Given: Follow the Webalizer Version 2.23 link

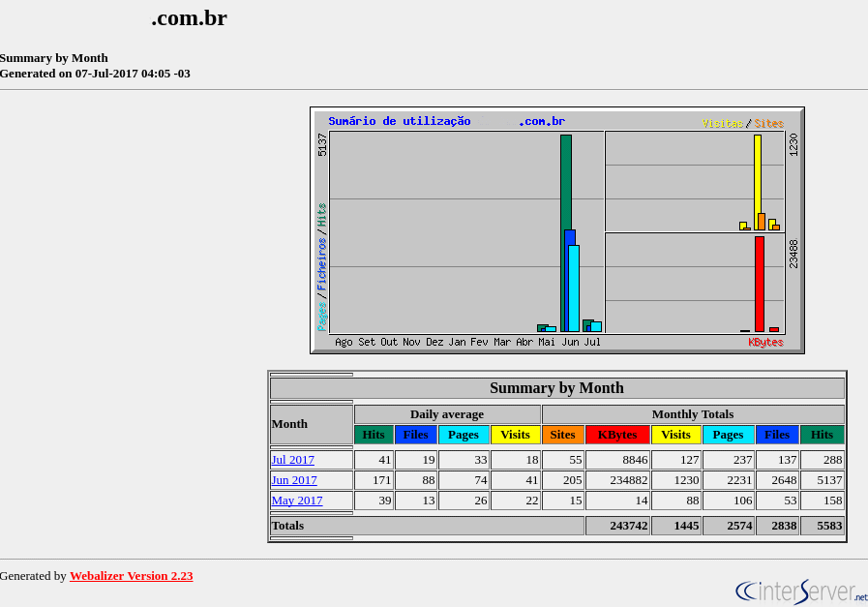Looking at the screenshot, I should click(132, 576).
